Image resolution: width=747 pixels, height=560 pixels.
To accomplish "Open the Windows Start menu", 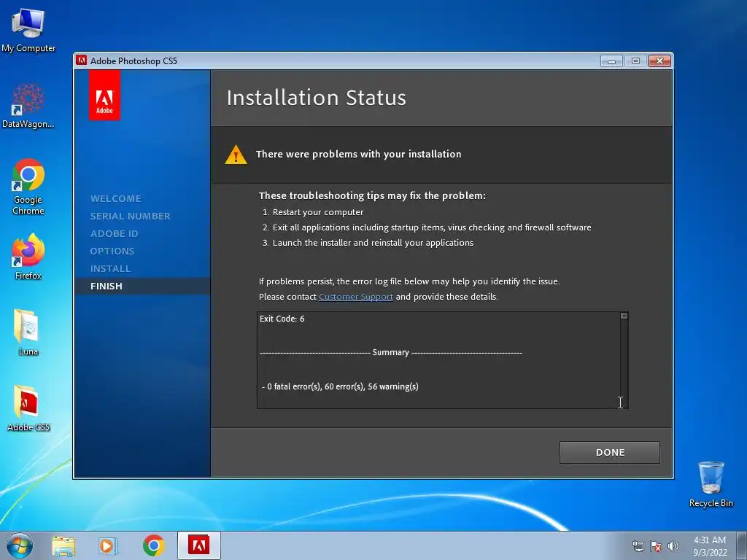I will (x=20, y=545).
